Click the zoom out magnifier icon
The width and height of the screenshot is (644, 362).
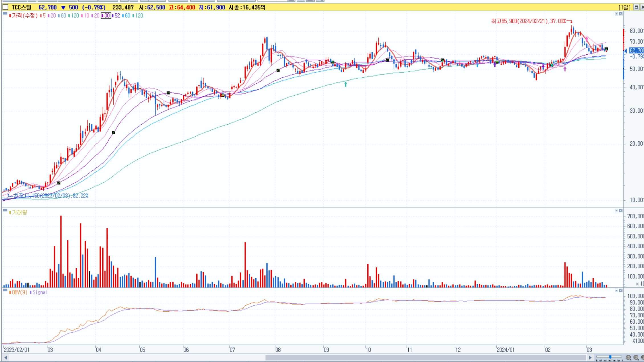click(628, 357)
